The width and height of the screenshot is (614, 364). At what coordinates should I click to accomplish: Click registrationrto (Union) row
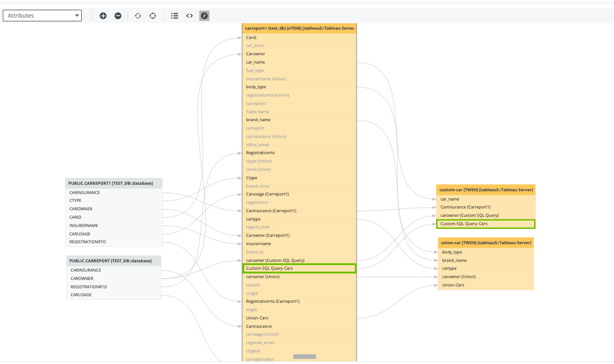tap(300, 95)
